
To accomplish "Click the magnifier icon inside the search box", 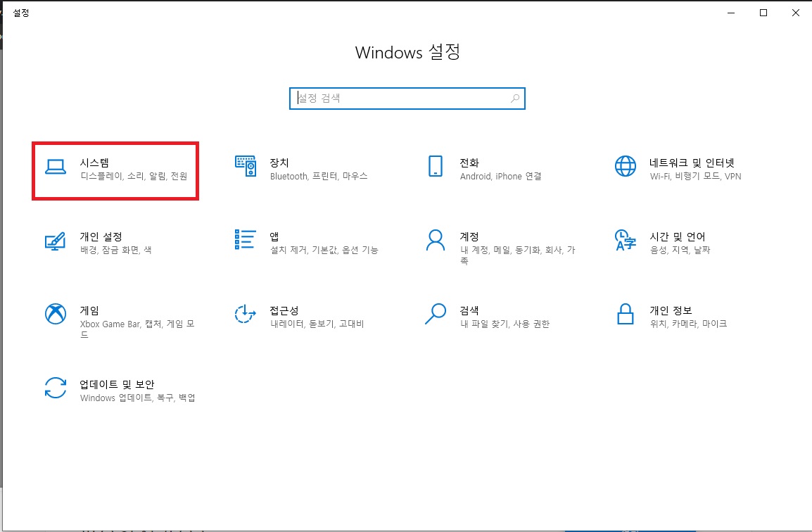I will tap(515, 99).
